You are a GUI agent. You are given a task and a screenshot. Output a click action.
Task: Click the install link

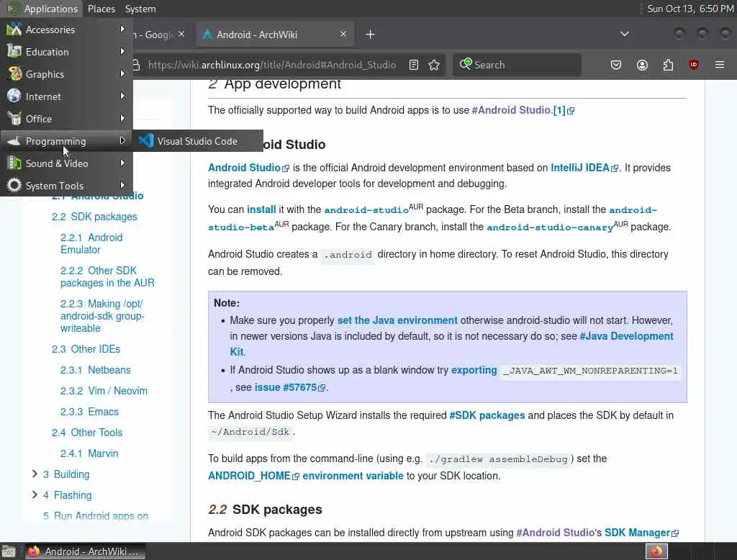261,209
